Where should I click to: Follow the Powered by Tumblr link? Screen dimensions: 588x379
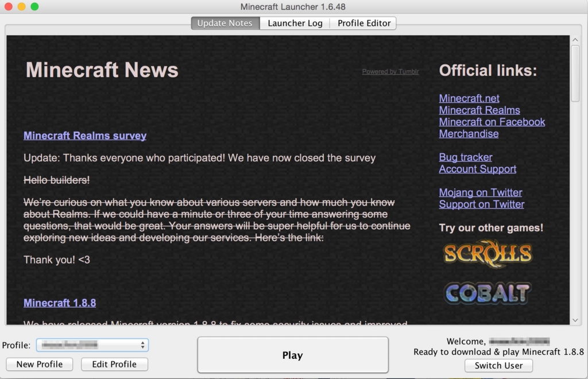(390, 72)
